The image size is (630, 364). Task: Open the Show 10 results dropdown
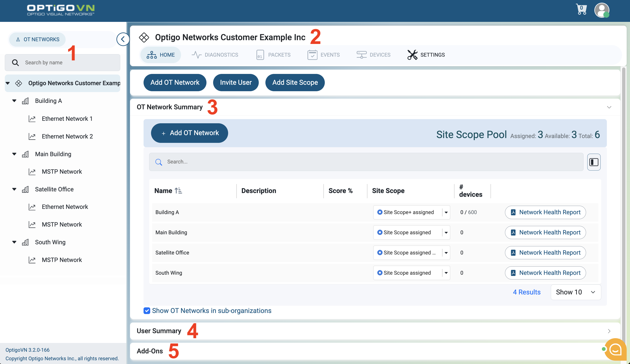(575, 292)
